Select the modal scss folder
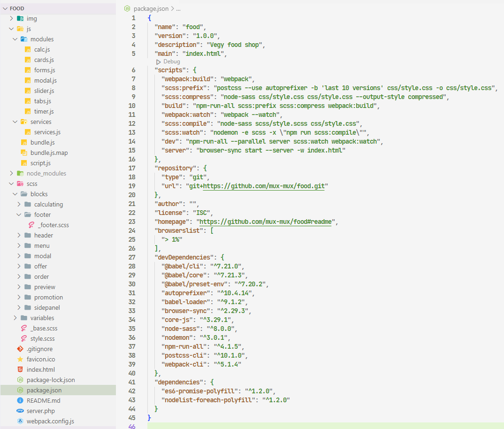This screenshot has width=504, height=429. pos(43,256)
